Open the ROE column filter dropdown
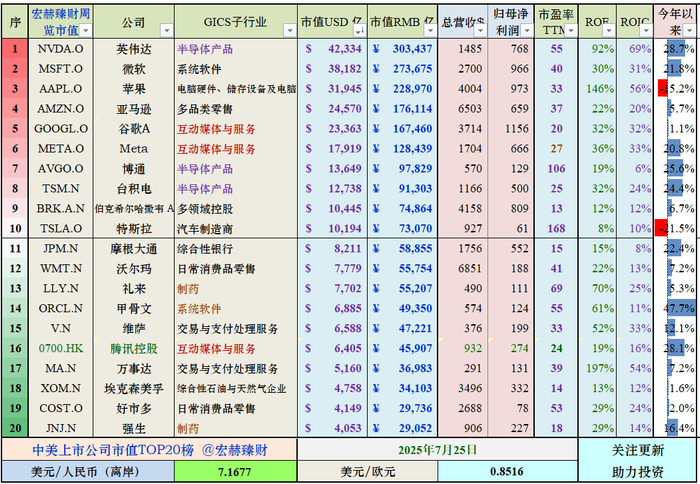The image size is (700, 484). [x=609, y=30]
